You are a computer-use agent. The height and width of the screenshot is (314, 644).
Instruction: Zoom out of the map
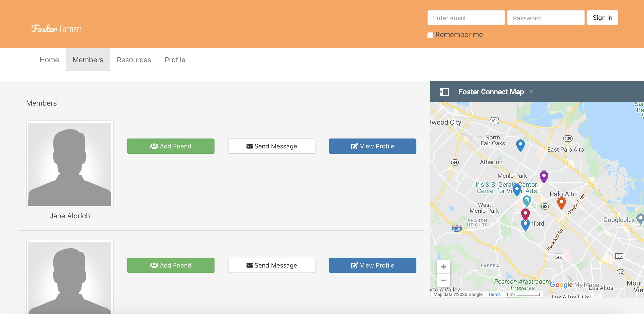point(443,280)
